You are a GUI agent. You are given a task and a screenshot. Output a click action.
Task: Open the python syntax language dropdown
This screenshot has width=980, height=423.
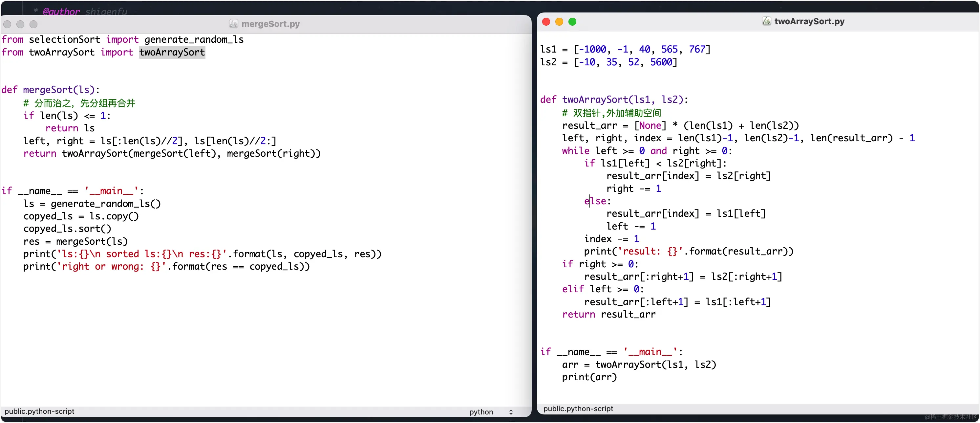pos(481,412)
